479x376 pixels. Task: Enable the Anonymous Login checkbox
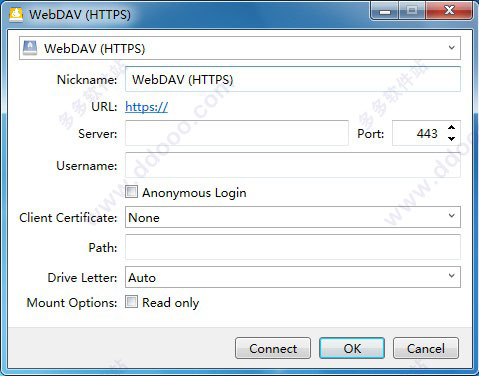coord(131,192)
